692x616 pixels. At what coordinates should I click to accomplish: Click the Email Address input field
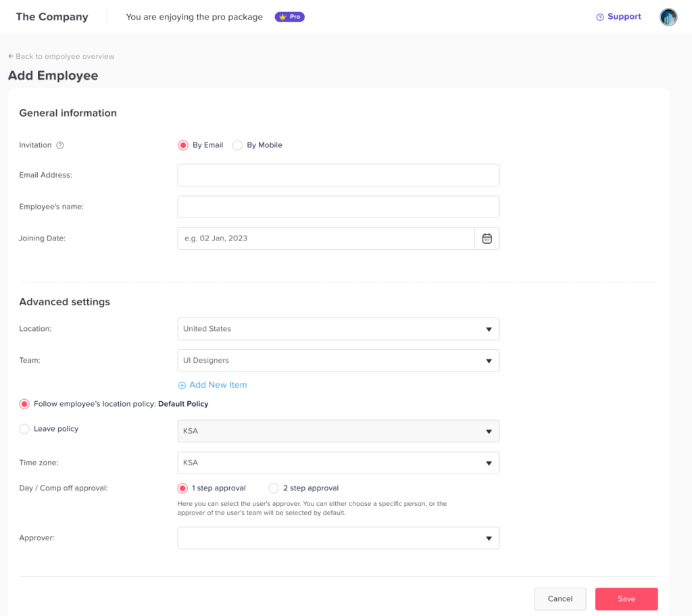tap(338, 175)
